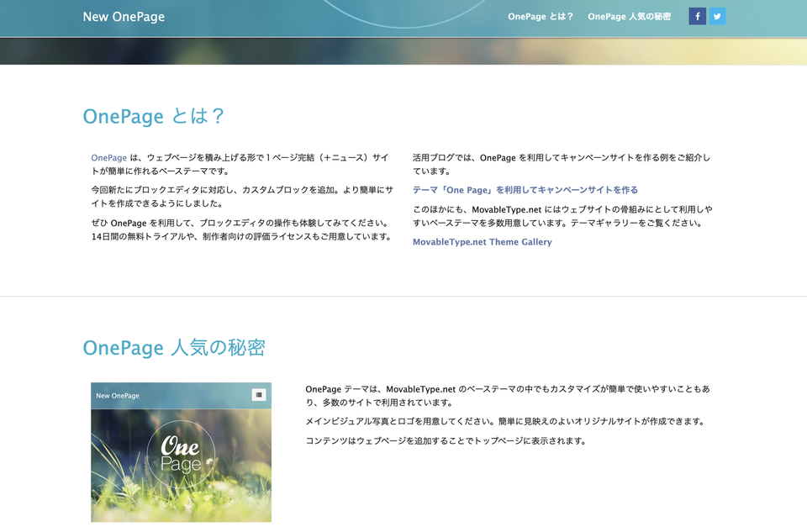Click paragraph starting メインビジュアル写真とロゴ

(x=505, y=421)
